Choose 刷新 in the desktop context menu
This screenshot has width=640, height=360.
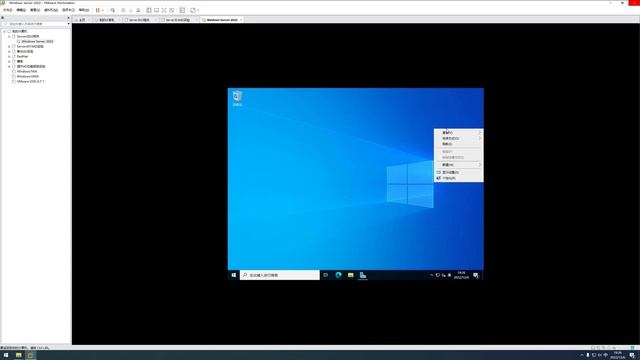point(459,144)
